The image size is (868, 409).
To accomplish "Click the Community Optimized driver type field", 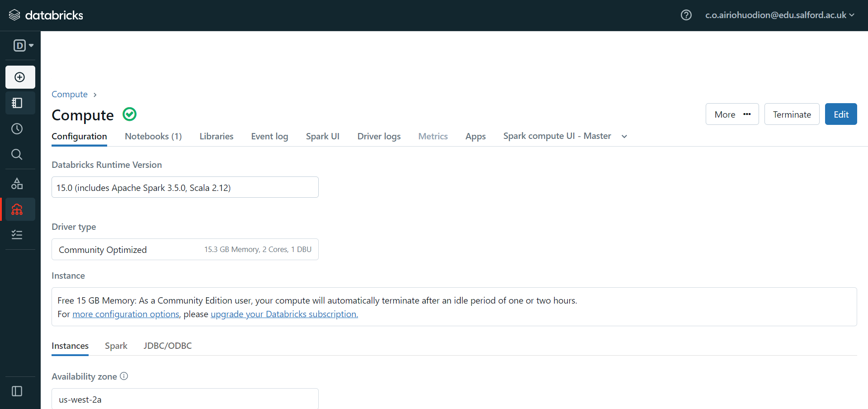I will 185,249.
